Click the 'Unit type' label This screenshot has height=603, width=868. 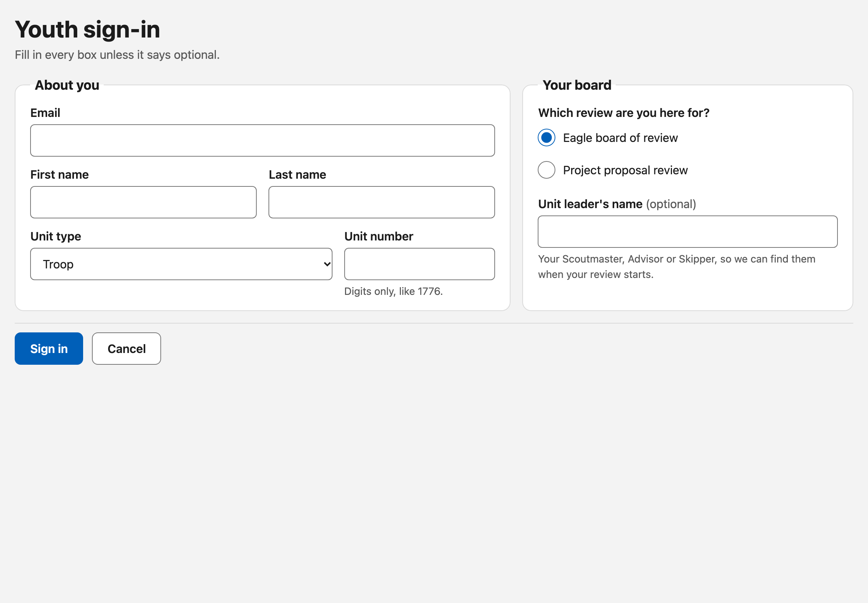click(56, 236)
